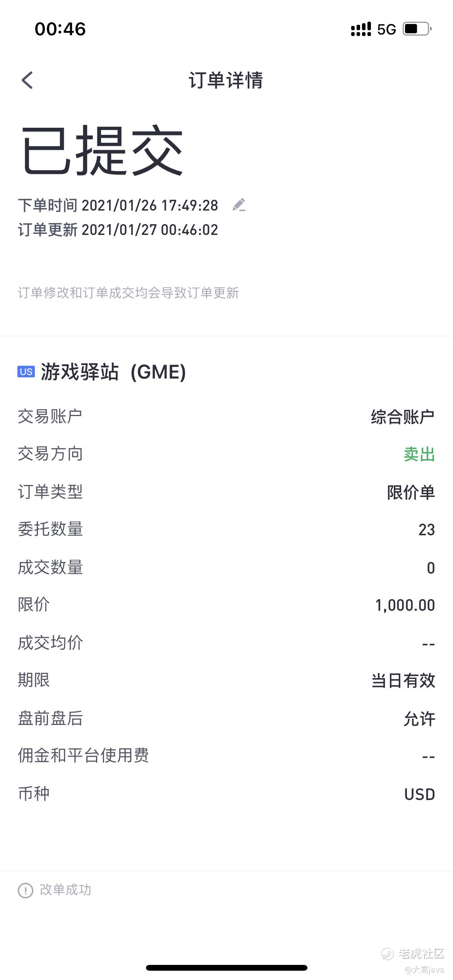
Task: Tap the back arrow icon
Action: (27, 80)
